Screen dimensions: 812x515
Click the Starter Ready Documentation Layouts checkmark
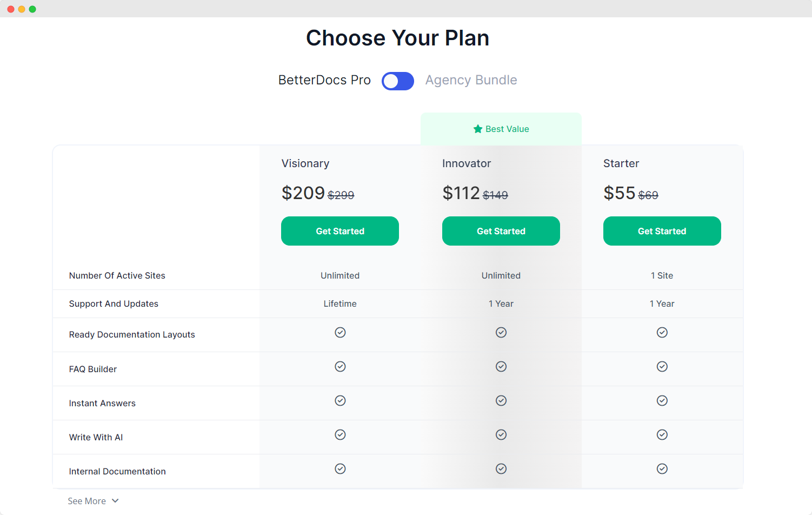click(662, 332)
